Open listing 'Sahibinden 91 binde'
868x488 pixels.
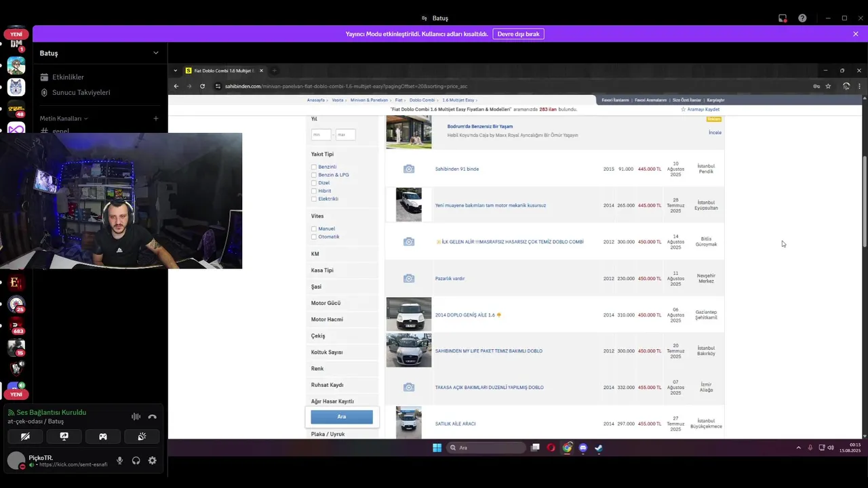click(457, 169)
